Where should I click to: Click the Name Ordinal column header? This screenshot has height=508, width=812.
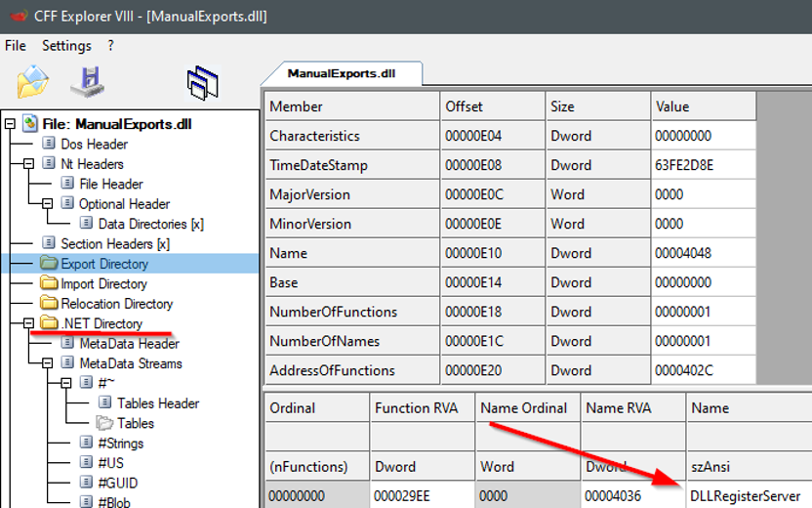click(528, 408)
